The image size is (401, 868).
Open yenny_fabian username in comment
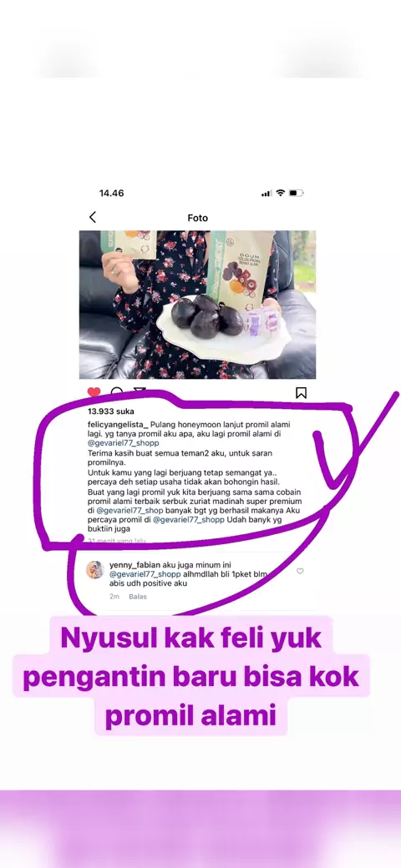tap(131, 565)
